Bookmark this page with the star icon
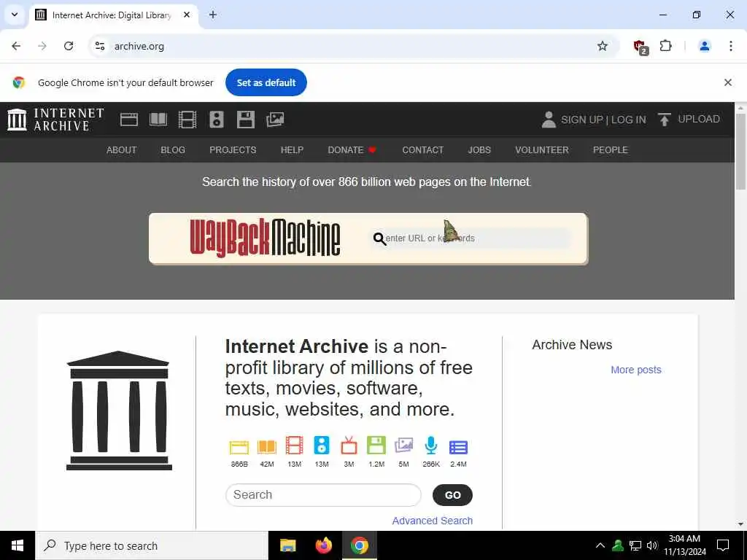This screenshot has width=747, height=560. [602, 46]
